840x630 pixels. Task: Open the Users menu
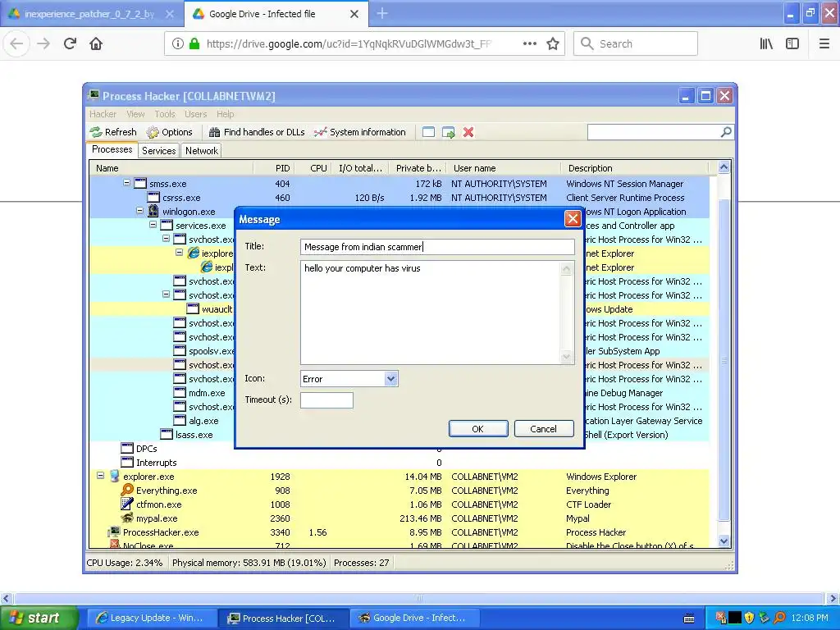195,114
